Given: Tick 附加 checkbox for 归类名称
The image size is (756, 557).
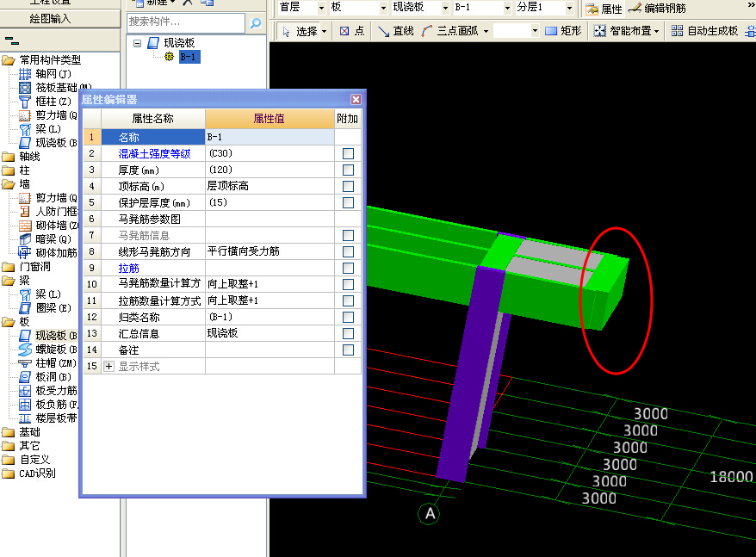Looking at the screenshot, I should point(348,318).
